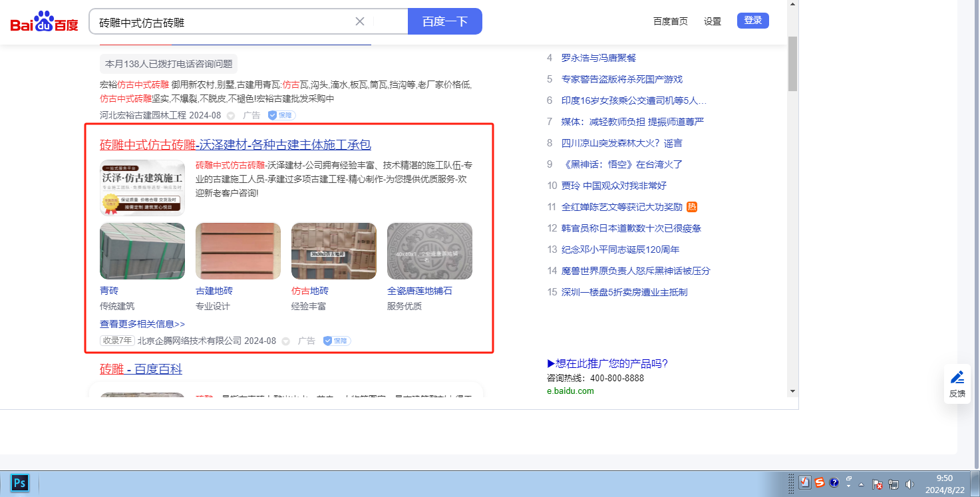Open hot search 专家警告盗版将杀死国产游戏

[622, 79]
